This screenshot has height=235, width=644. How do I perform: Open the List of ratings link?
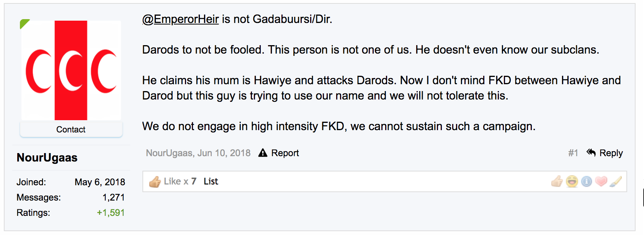click(211, 181)
